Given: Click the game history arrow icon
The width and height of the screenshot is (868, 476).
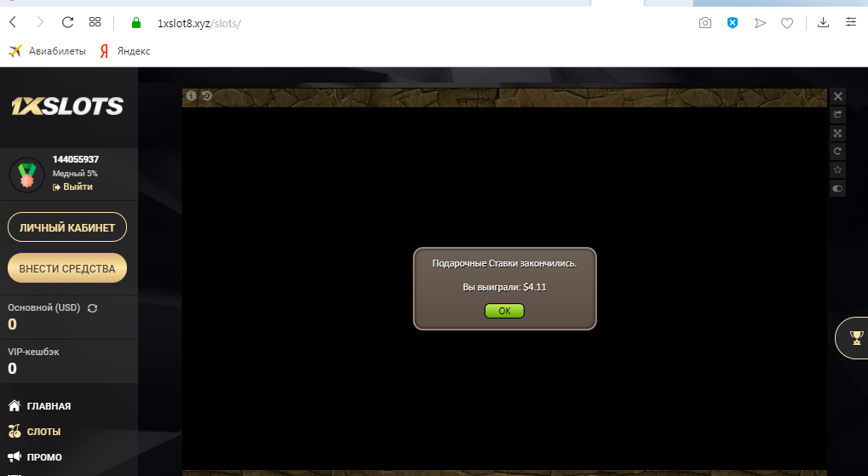Looking at the screenshot, I should click(x=206, y=95).
